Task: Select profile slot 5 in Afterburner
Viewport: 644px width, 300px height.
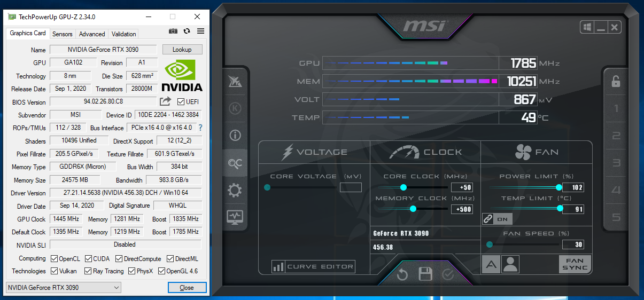Action: coord(616,217)
